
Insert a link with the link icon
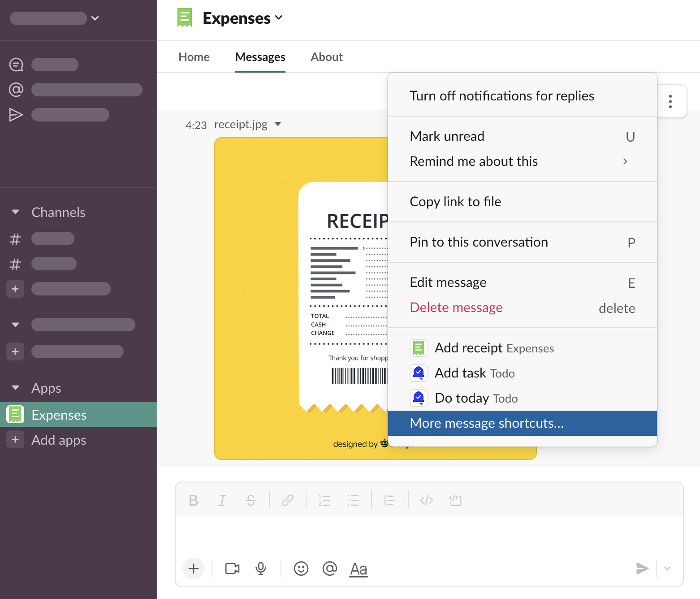tap(288, 500)
